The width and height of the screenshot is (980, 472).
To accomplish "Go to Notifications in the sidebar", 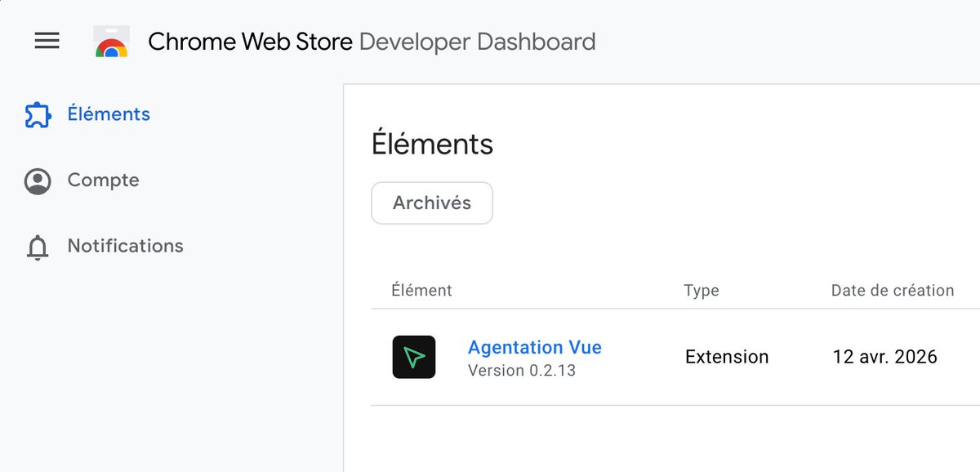I will (125, 246).
